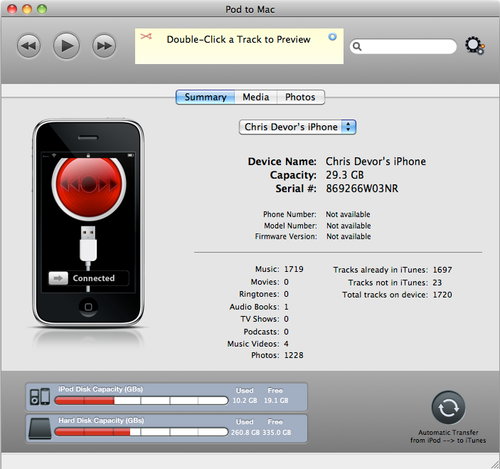Skip ahead with the fast-forward button
The width and height of the screenshot is (500, 469).
(x=104, y=46)
